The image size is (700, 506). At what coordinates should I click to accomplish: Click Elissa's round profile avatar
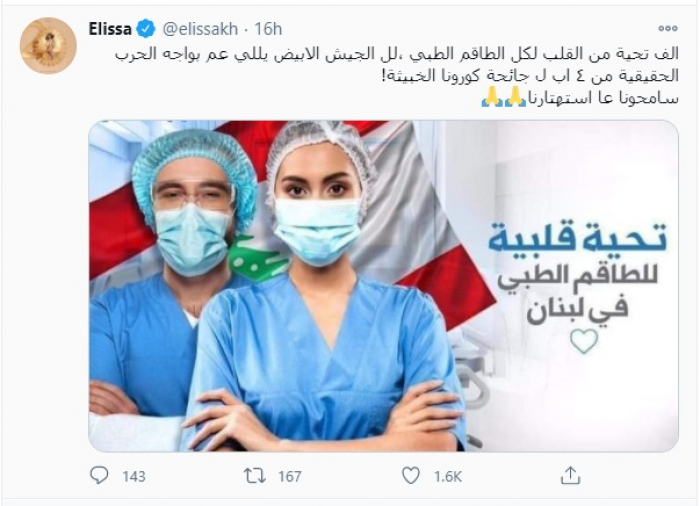[x=48, y=46]
